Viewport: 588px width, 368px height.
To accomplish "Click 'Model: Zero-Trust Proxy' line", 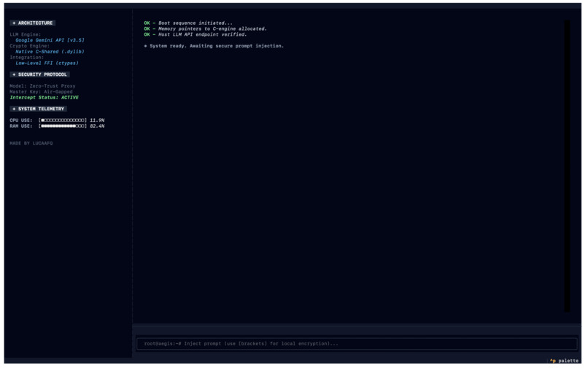I will 42,86.
